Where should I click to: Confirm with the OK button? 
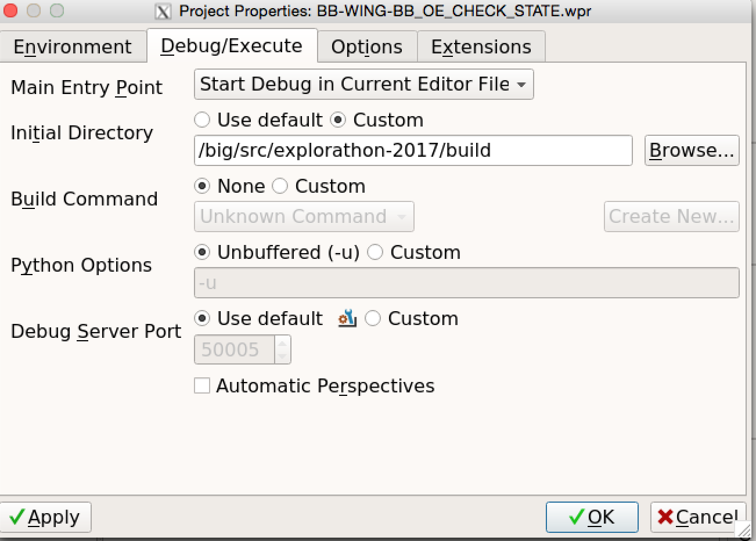[x=592, y=517]
